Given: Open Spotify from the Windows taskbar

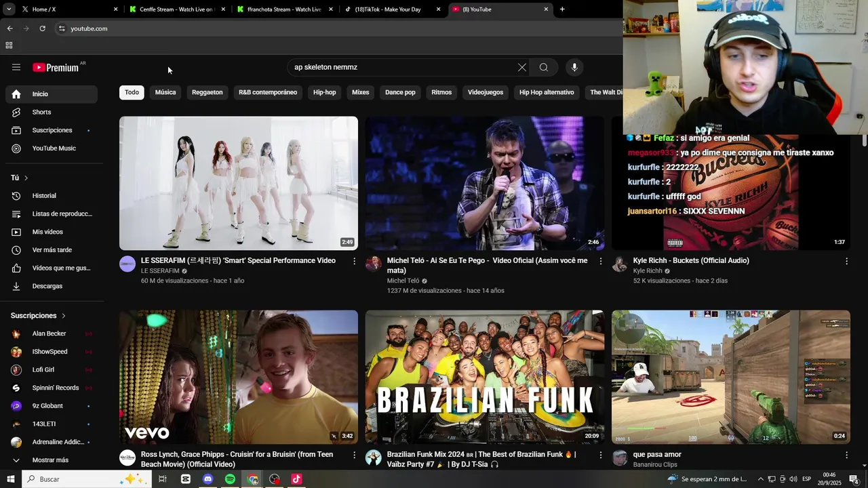Looking at the screenshot, I should [x=230, y=479].
